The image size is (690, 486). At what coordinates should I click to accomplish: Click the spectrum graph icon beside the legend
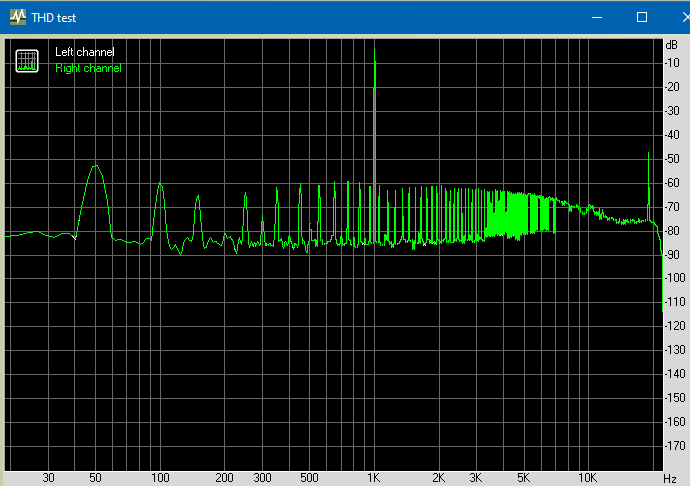point(27,60)
